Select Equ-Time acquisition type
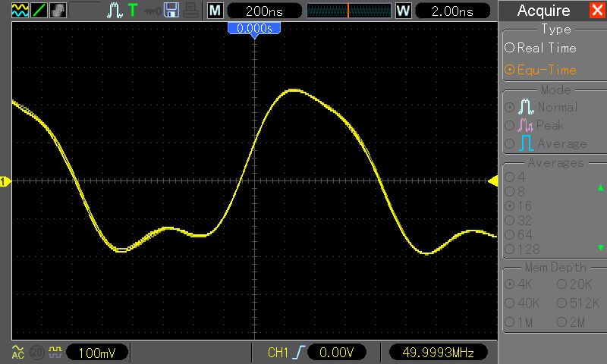This screenshot has width=607, height=364. click(x=540, y=70)
